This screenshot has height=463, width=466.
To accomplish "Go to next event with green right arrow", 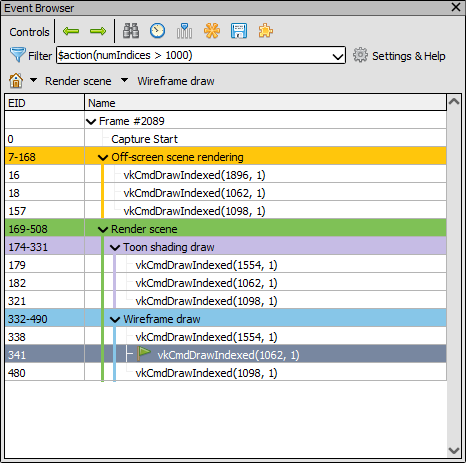I will 98,31.
